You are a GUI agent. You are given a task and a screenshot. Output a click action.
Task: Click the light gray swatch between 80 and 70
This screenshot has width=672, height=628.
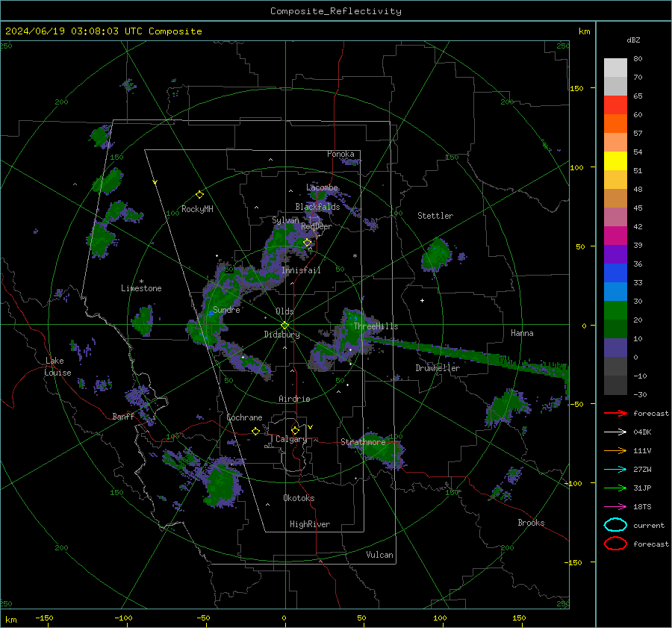[x=615, y=68]
